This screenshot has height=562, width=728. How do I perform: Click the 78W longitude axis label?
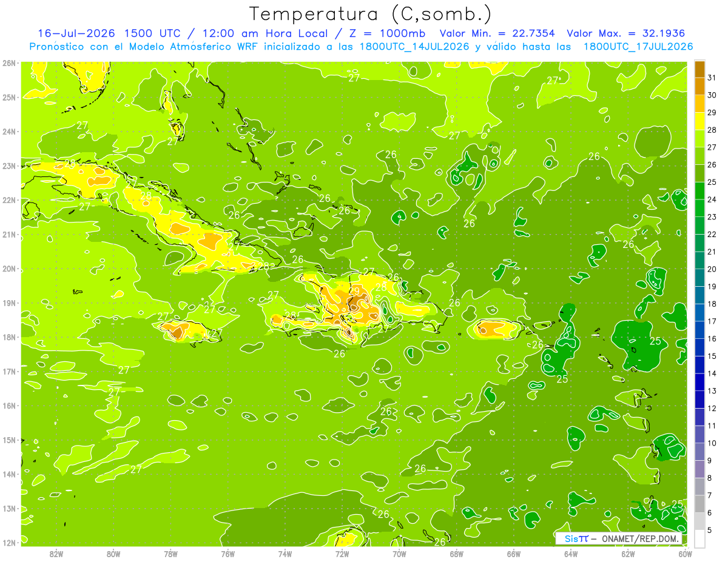tap(170, 554)
